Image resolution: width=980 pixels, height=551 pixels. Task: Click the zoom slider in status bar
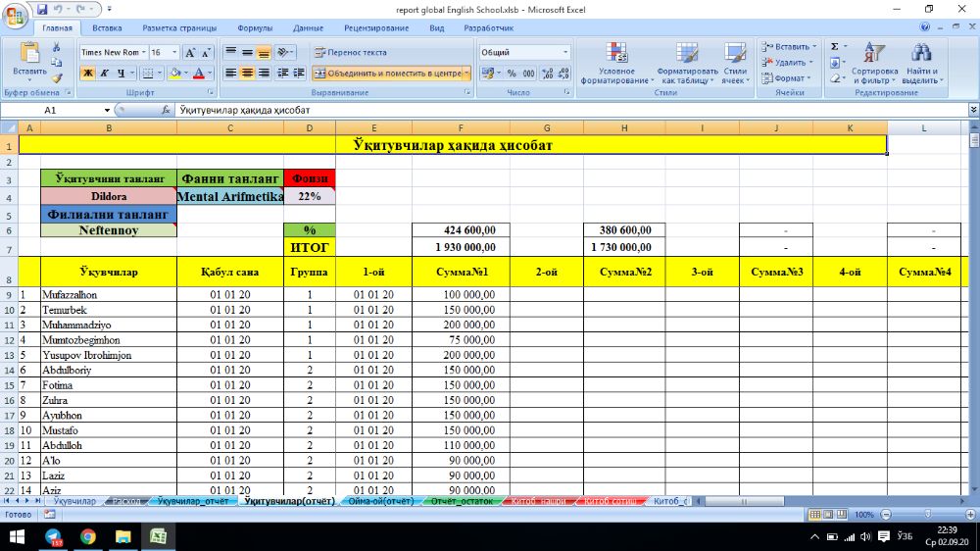click(x=927, y=515)
